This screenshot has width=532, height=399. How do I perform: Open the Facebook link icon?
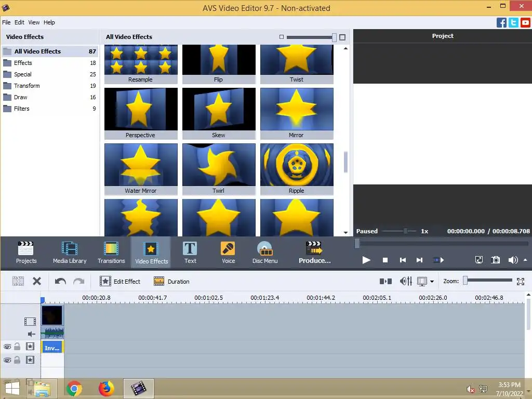[x=501, y=23]
